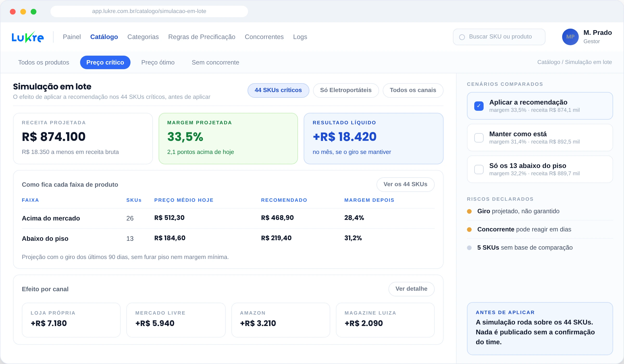Check the Manter como está checkbox
Viewport: 624px width, 364px height.
coord(479,138)
